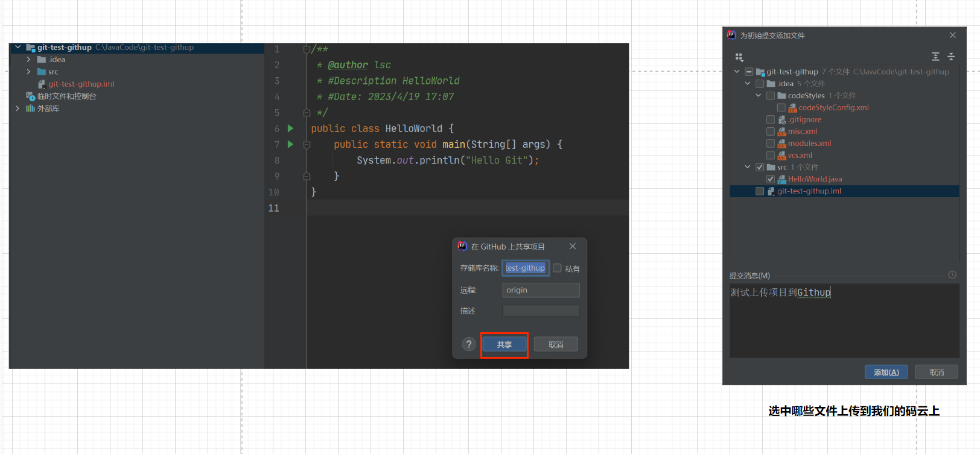Viewport: 980px width, 454px height.
Task: Uncheck the src folder checkbox
Action: pos(760,167)
